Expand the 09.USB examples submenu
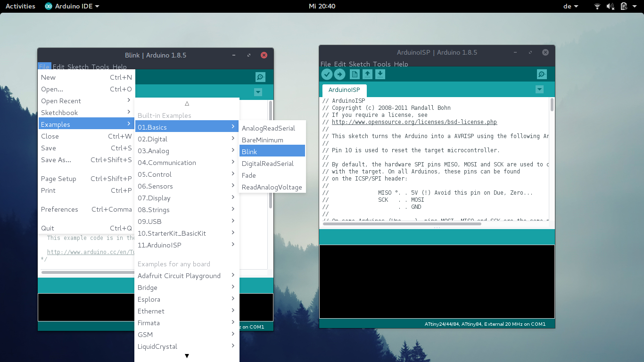 click(187, 222)
